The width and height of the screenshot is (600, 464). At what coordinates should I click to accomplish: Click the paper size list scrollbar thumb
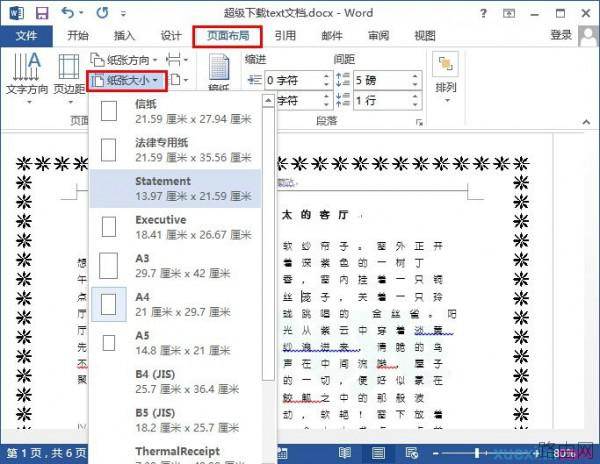coord(268,244)
